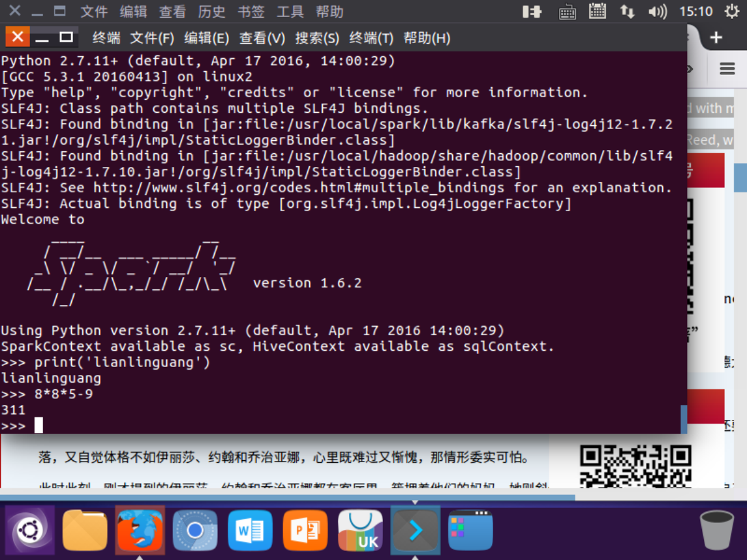Open the terminal 编辑(E) menu
Viewport: 747px width, 560px height.
click(206, 38)
